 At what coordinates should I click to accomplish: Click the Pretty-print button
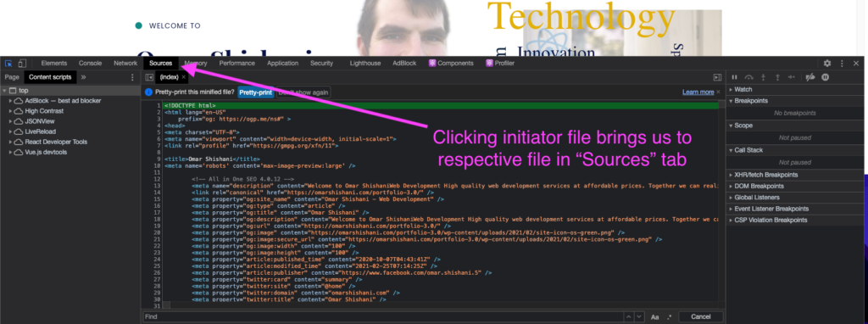point(256,92)
